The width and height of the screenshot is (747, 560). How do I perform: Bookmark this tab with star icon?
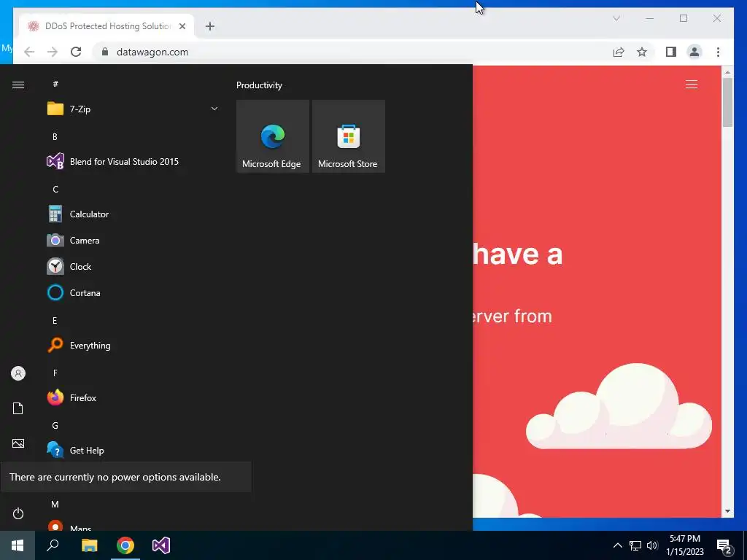point(642,52)
